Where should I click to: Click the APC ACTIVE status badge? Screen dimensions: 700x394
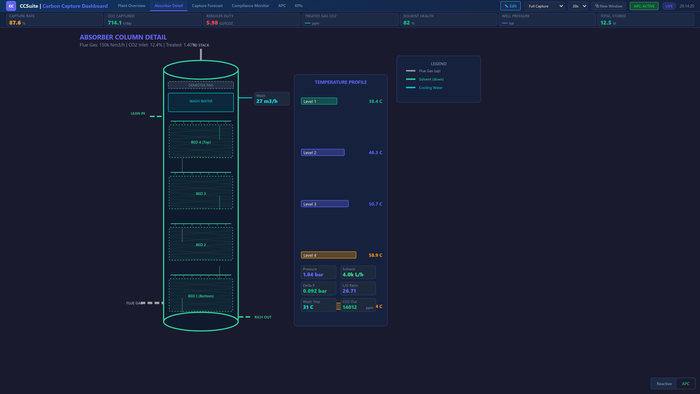[x=644, y=6]
